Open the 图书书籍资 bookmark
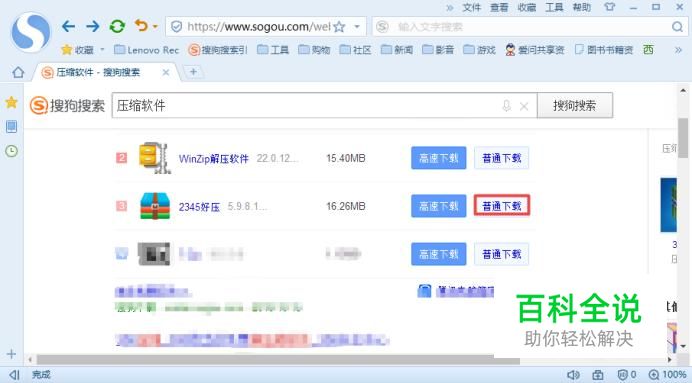This screenshot has height=383, width=692. pyautogui.click(x=604, y=50)
